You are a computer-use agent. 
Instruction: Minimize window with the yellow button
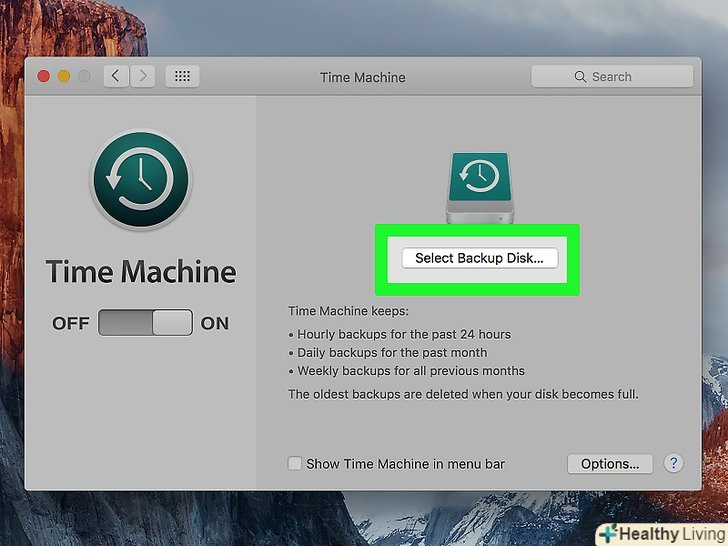(64, 76)
